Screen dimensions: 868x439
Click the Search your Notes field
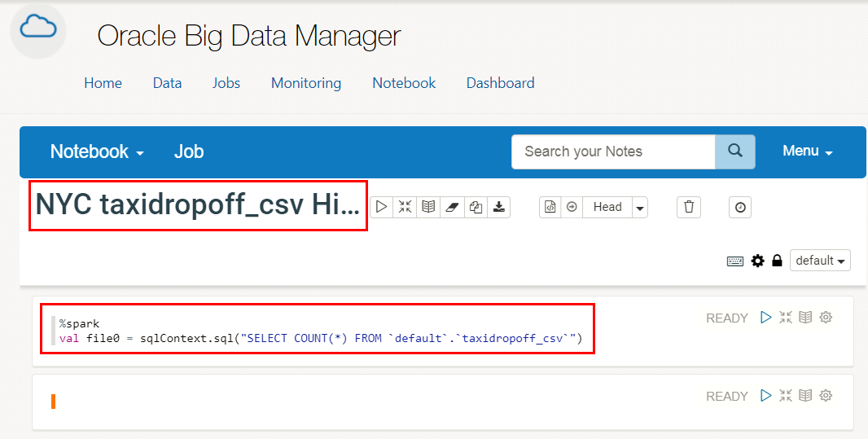(613, 151)
